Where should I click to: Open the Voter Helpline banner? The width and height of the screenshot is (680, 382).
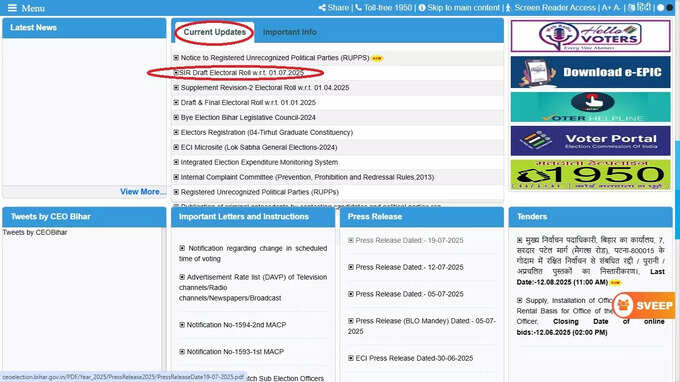click(x=590, y=107)
